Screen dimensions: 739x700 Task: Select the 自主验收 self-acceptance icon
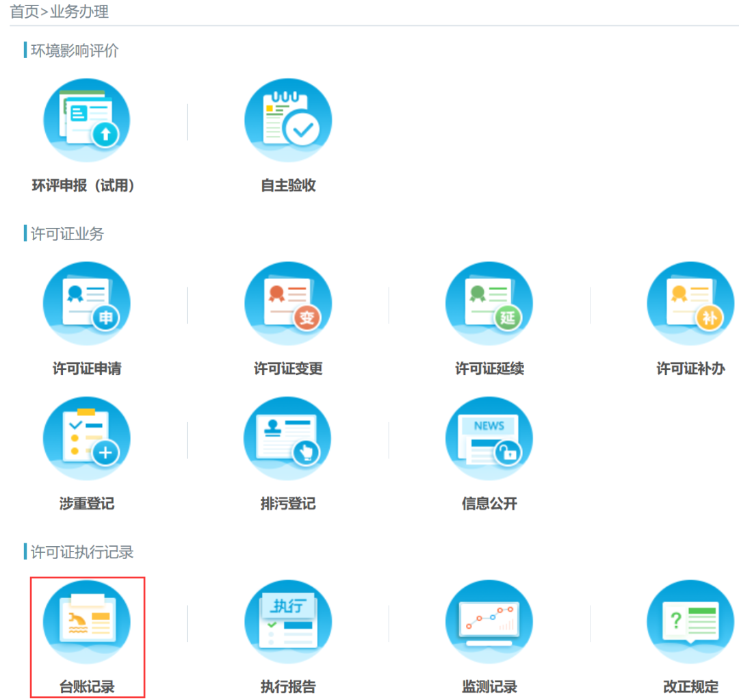[x=288, y=119]
